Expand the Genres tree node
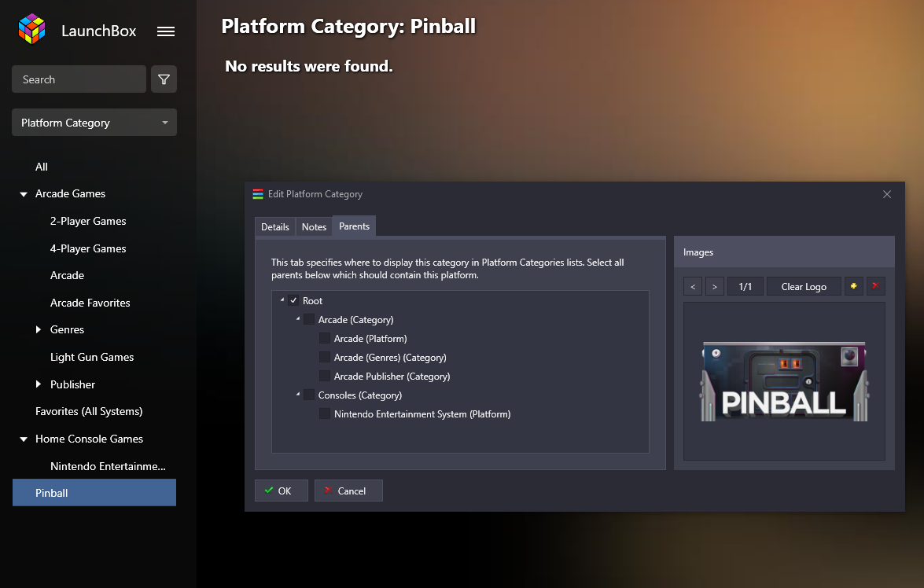The height and width of the screenshot is (588, 924). [39, 330]
